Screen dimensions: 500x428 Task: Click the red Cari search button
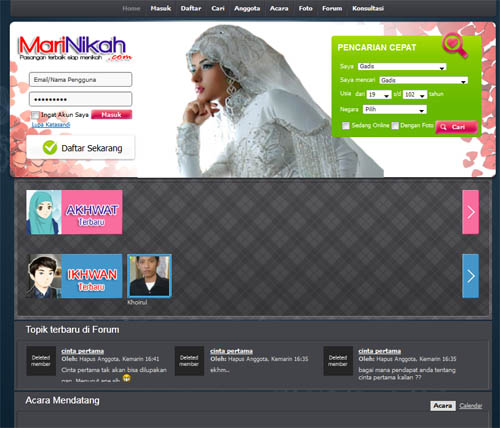(457, 127)
